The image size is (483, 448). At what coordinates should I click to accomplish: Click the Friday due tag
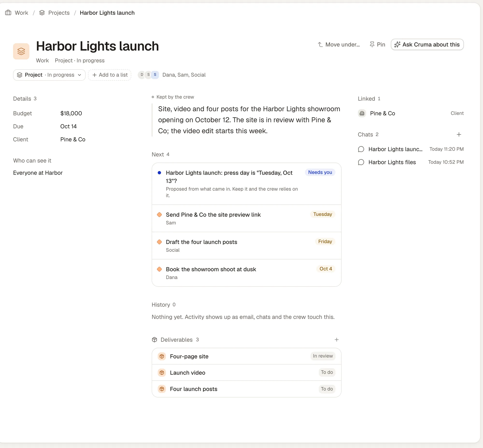coord(325,241)
